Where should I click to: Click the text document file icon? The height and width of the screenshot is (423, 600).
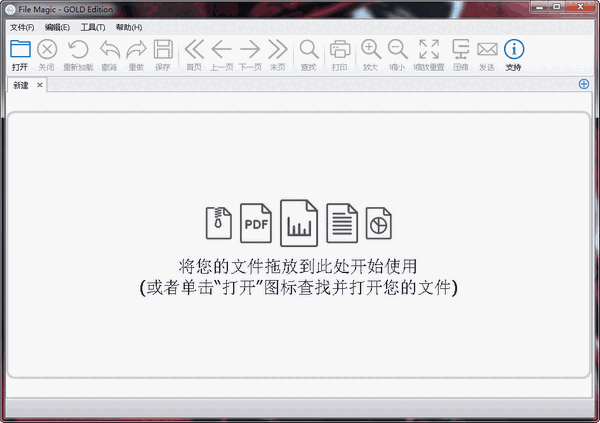pyautogui.click(x=342, y=223)
